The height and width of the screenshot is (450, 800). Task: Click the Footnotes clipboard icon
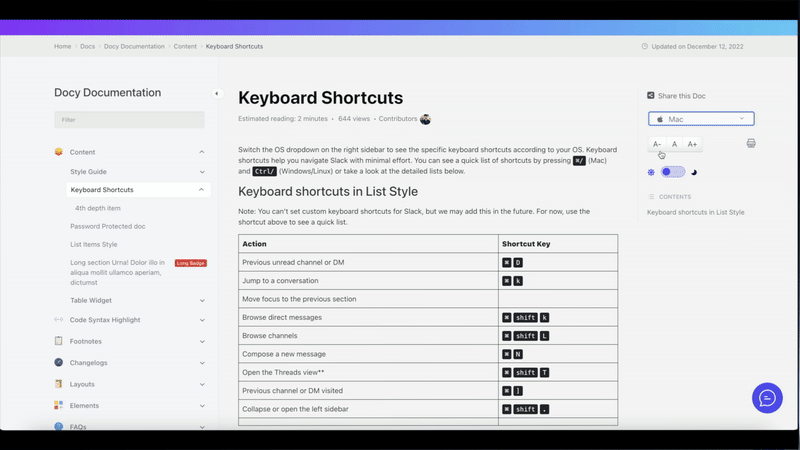pyautogui.click(x=59, y=341)
